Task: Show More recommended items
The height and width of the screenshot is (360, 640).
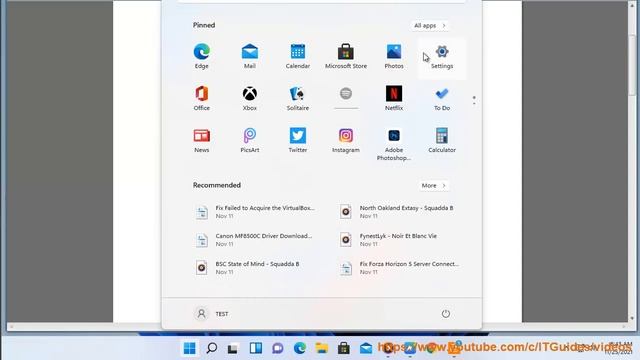Action: [x=433, y=186]
